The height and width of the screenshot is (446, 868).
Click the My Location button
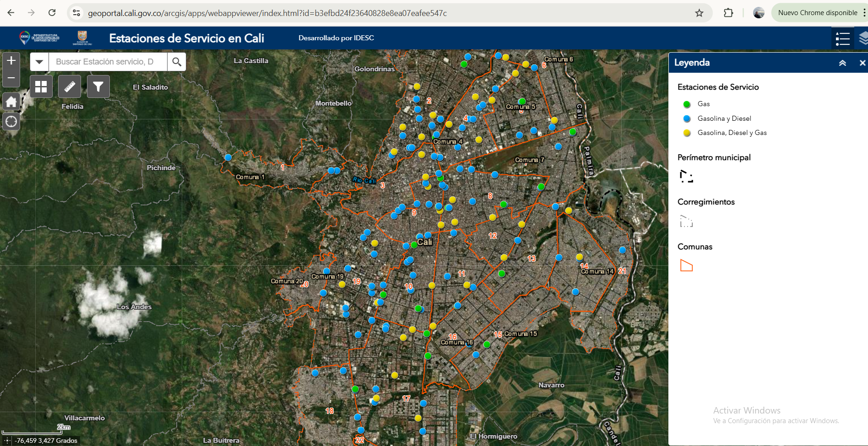(11, 122)
